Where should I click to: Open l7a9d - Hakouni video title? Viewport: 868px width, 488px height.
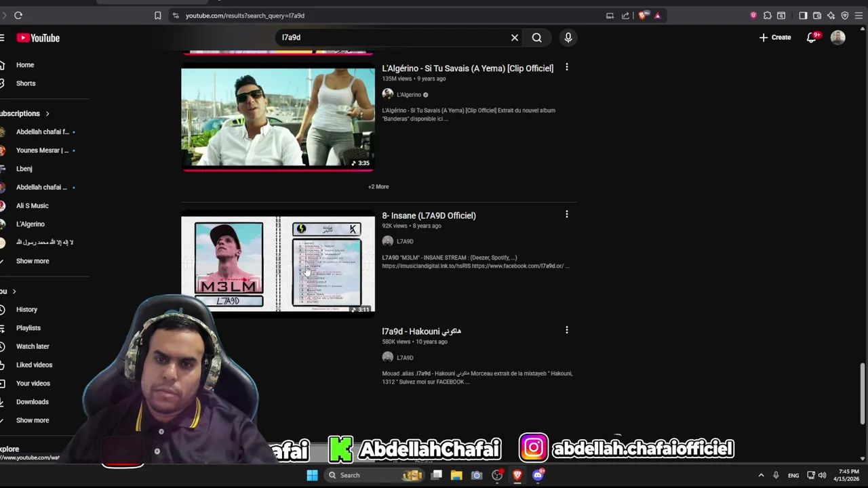[421, 331]
